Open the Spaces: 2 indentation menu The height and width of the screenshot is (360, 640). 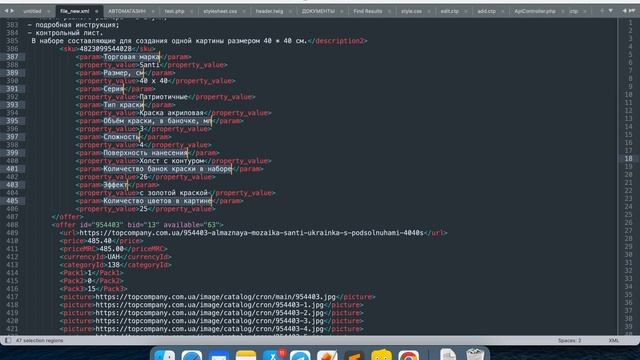tap(569, 340)
